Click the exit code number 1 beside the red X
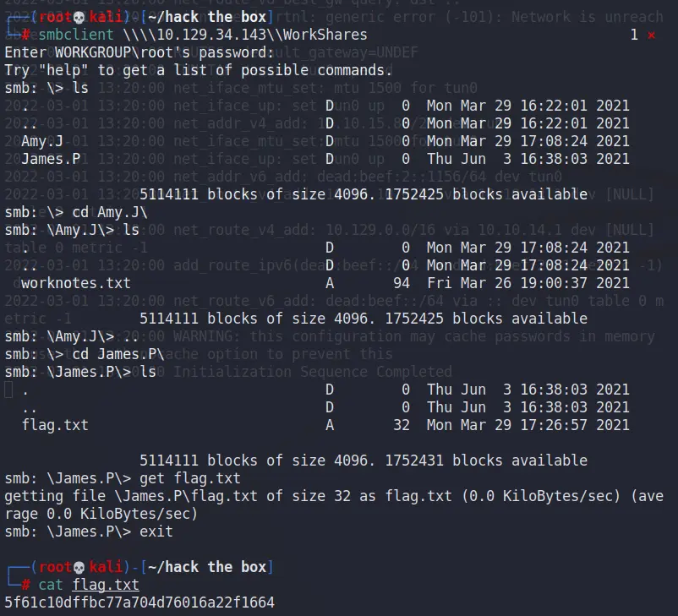 point(634,35)
